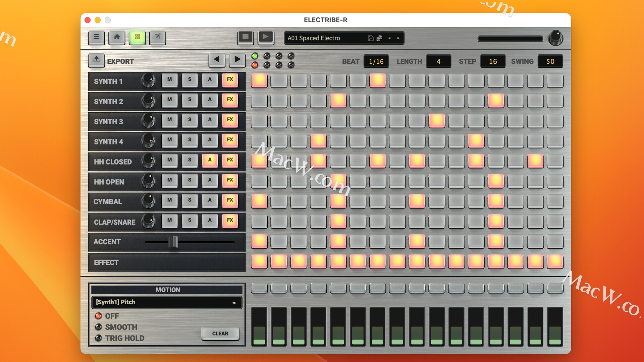Open the BEAT value selector
The height and width of the screenshot is (362, 644).
(x=376, y=62)
